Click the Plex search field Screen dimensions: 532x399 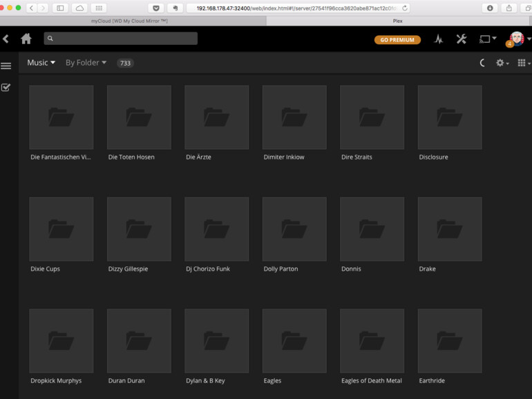[x=120, y=38]
